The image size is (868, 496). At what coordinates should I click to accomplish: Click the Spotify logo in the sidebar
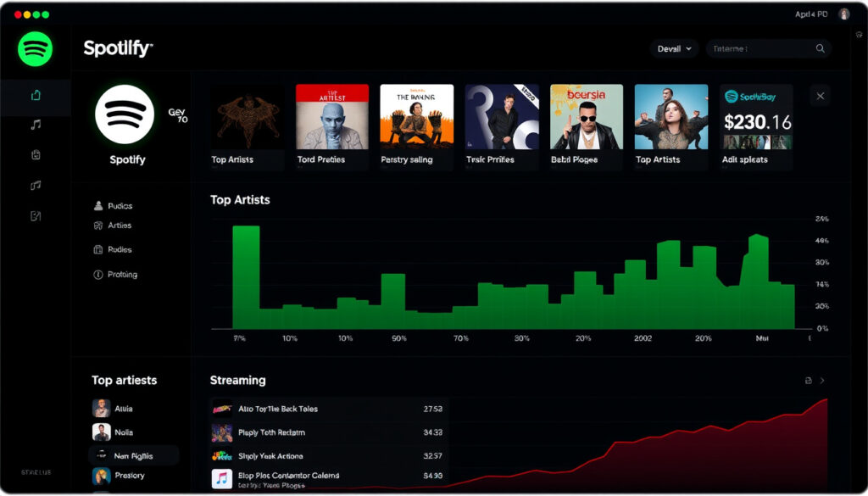(x=35, y=48)
